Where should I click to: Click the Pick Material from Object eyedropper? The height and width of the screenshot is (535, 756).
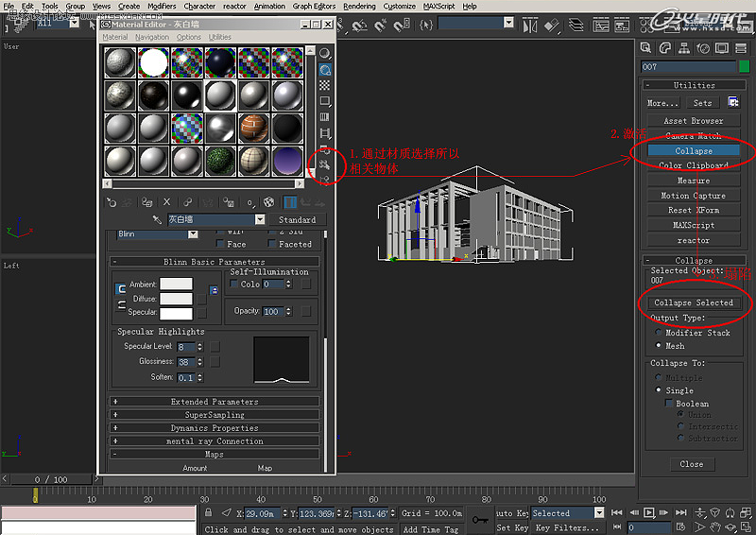(158, 219)
